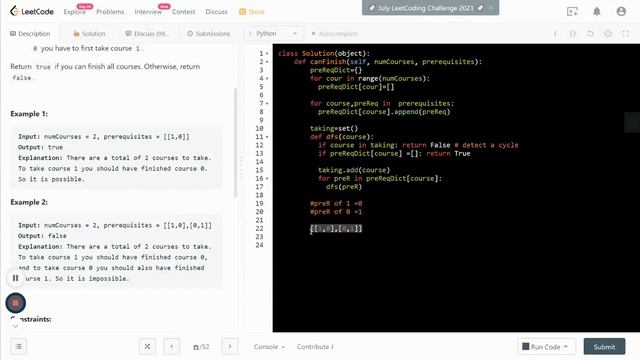The width and height of the screenshot is (640, 360).
Task: Click the description panel scrollbar
Action: tap(236, 143)
